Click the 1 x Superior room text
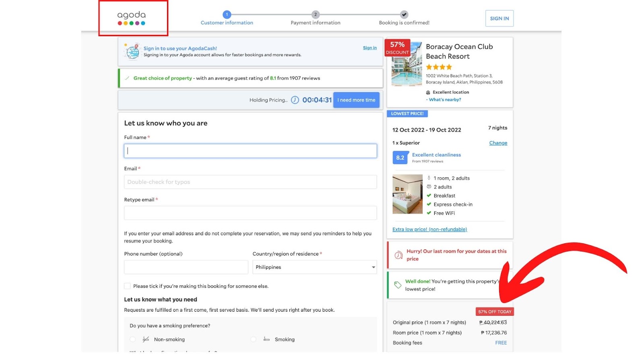Image resolution: width=644 pixels, height=362 pixels. coord(406,143)
